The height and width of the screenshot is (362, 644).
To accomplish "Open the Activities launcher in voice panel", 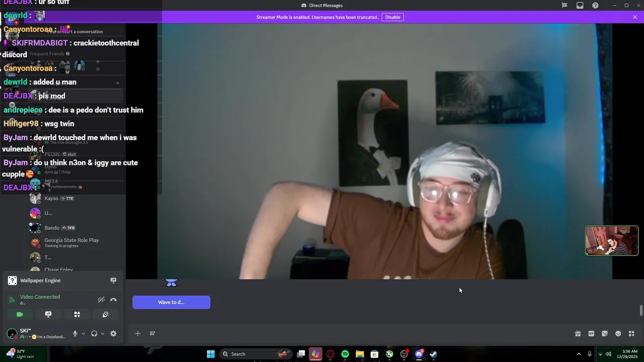I will click(x=77, y=314).
